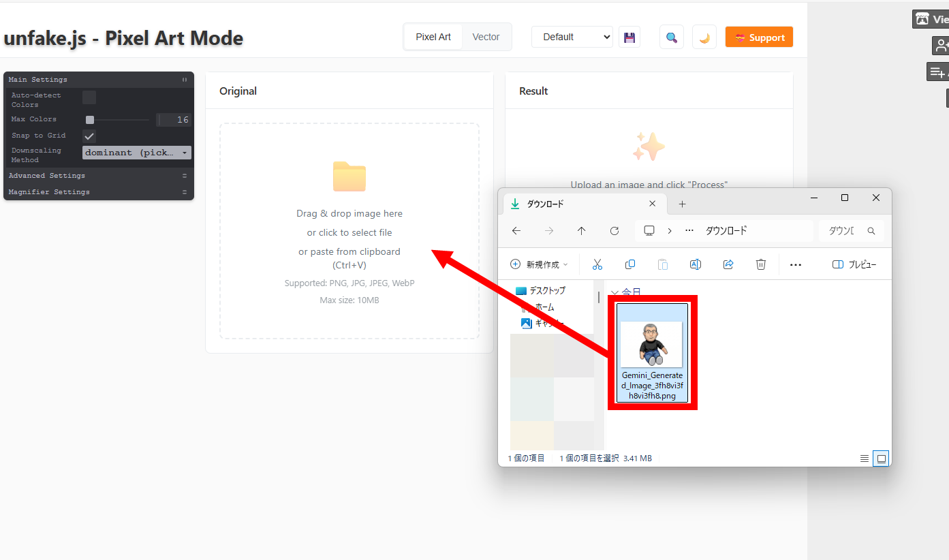The image size is (949, 560).
Task: Go back in File Explorer
Action: (x=516, y=231)
